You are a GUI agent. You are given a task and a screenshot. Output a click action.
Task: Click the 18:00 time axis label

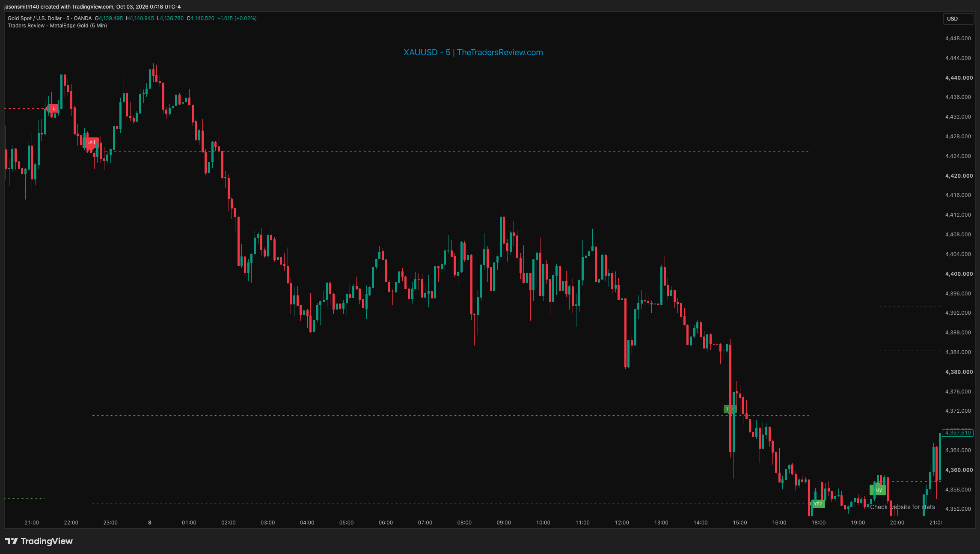coord(819,523)
